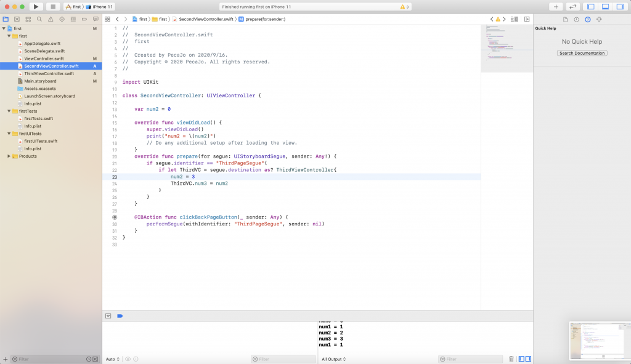Open the related items menu
The image size is (631, 364).
tap(107, 19)
